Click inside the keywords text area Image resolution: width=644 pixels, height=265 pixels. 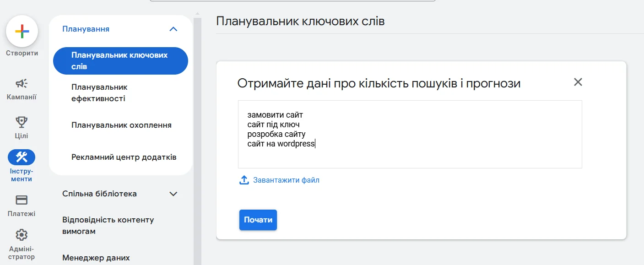click(409, 134)
